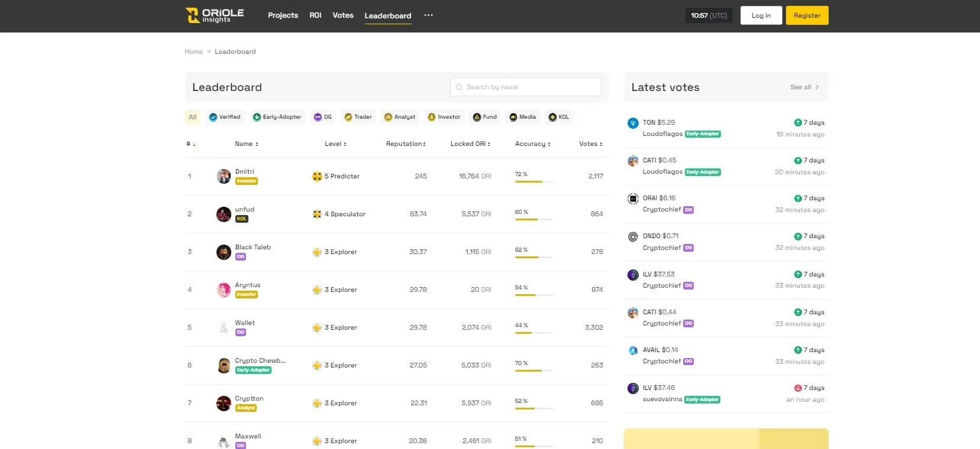Select the KOL filter chip
The image size is (980, 449).
(x=558, y=117)
